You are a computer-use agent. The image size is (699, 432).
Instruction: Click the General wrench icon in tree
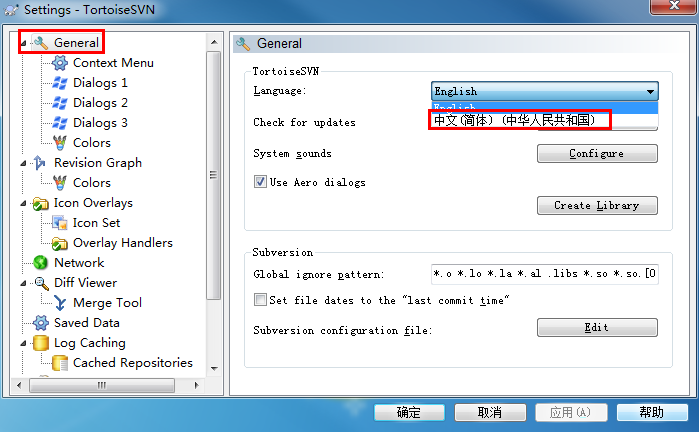point(41,43)
